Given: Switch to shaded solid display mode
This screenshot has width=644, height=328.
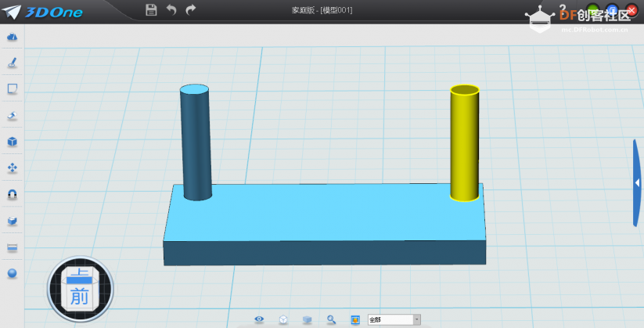Looking at the screenshot, I should tap(308, 319).
